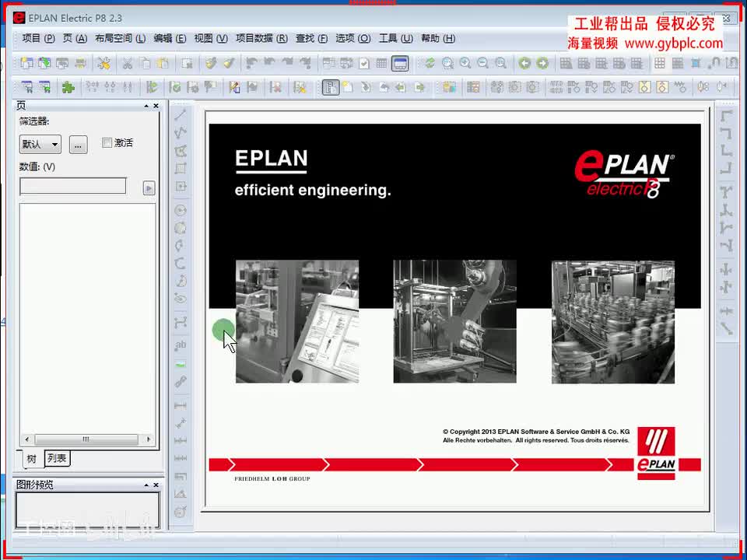The width and height of the screenshot is (747, 560).
Task: Switch to the 树 tab
Action: point(31,459)
